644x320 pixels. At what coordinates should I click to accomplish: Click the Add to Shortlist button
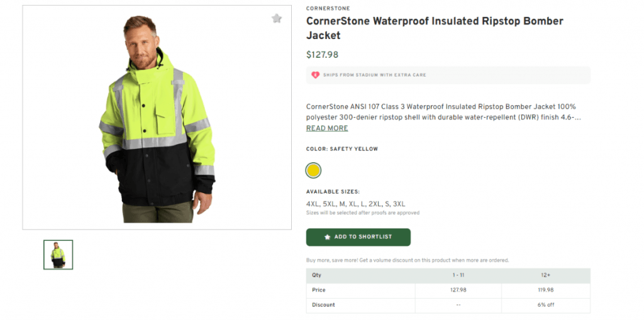pyautogui.click(x=358, y=237)
